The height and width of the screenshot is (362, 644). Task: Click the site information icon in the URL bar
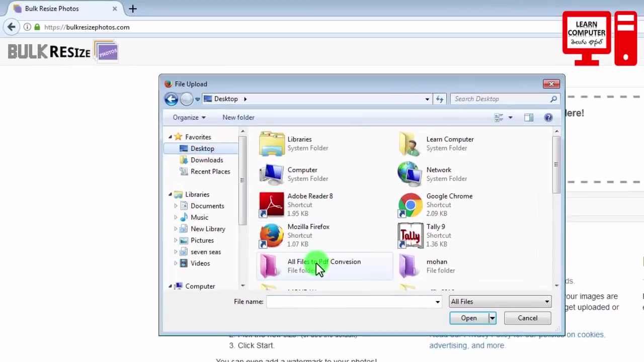27,27
